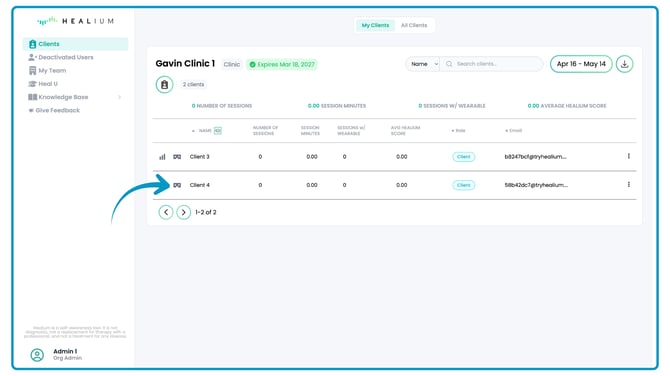Image resolution: width=670 pixels, height=376 pixels.
Task: Open Client 4 row name
Action: 200,185
